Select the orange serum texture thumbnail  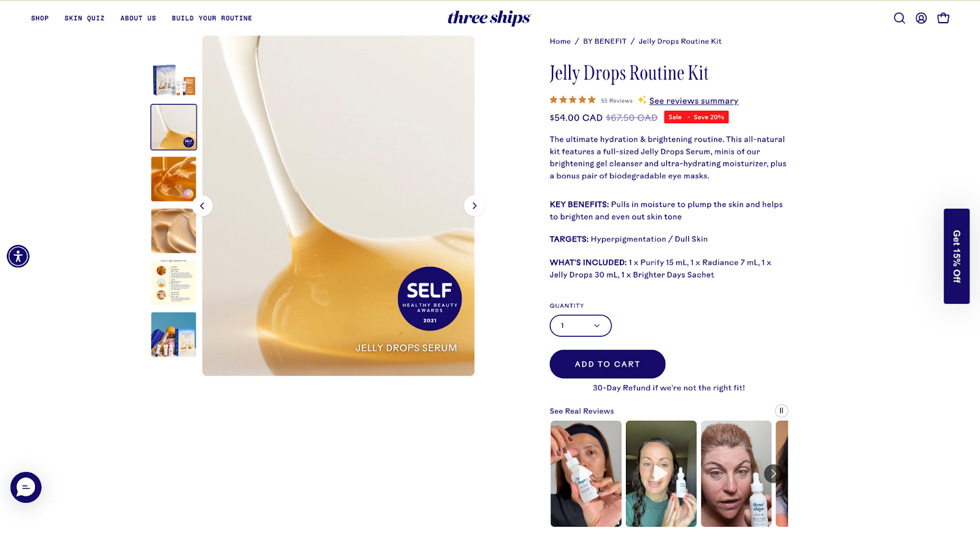click(x=174, y=179)
